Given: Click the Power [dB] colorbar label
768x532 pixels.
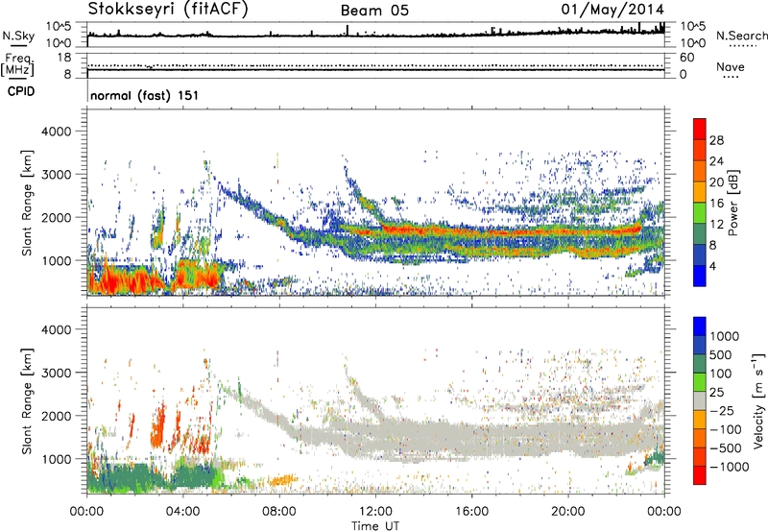Looking at the screenshot, I should pyautogui.click(x=732, y=203).
